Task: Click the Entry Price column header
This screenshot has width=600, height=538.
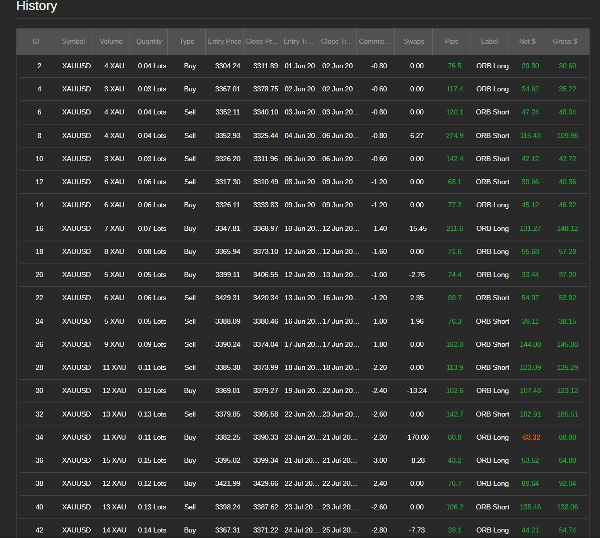Action: [224, 42]
